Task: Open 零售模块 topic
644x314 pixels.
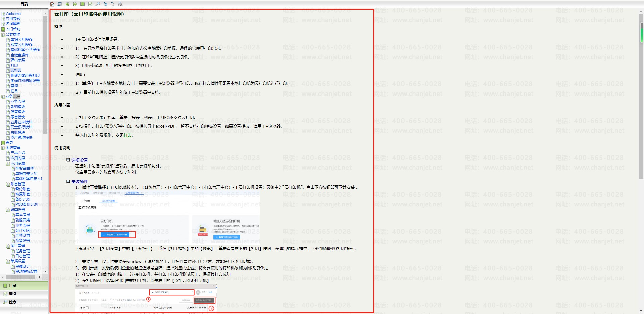Action: point(18,117)
